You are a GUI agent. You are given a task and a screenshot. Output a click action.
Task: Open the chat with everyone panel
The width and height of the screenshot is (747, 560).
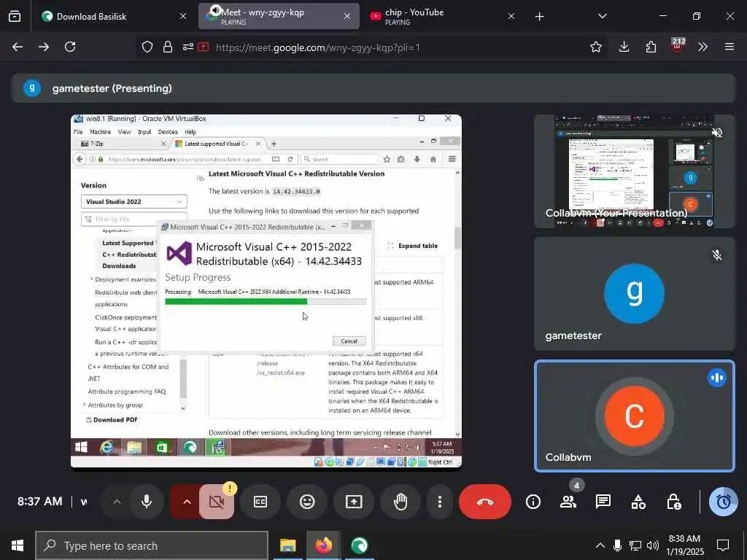tap(603, 502)
